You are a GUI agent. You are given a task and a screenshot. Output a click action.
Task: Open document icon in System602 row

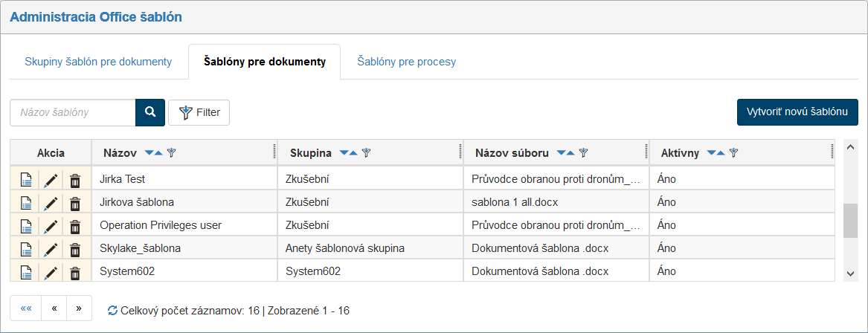25,272
